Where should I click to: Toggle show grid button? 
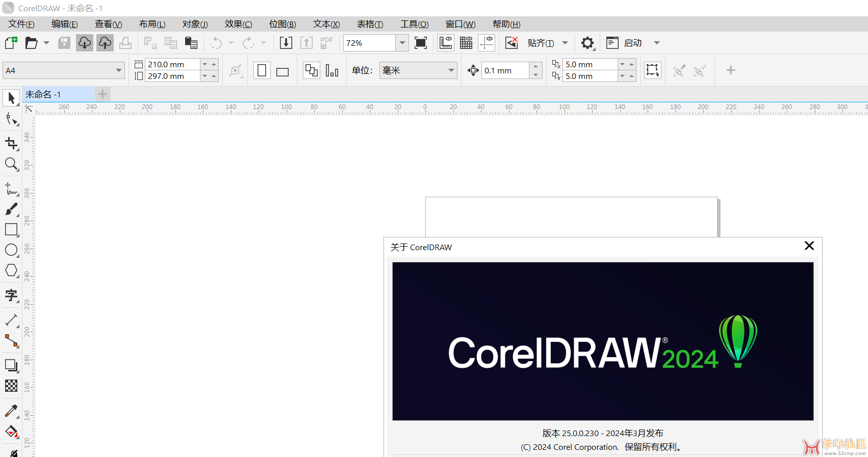(x=466, y=43)
